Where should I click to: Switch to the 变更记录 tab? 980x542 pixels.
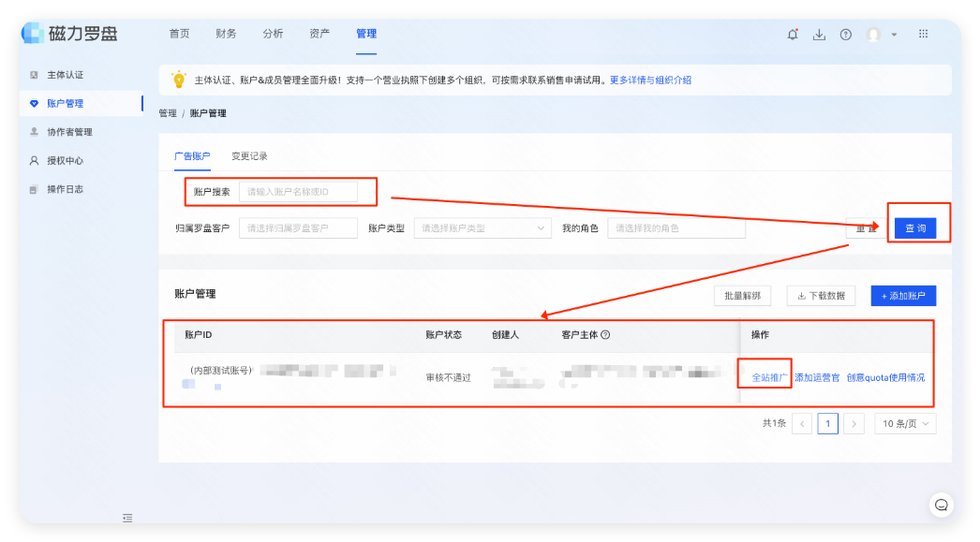coord(249,156)
